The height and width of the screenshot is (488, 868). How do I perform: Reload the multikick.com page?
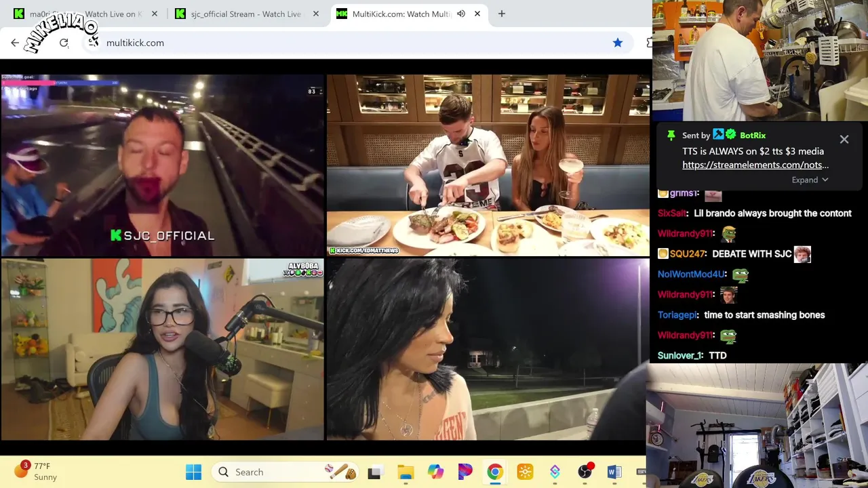click(x=64, y=43)
